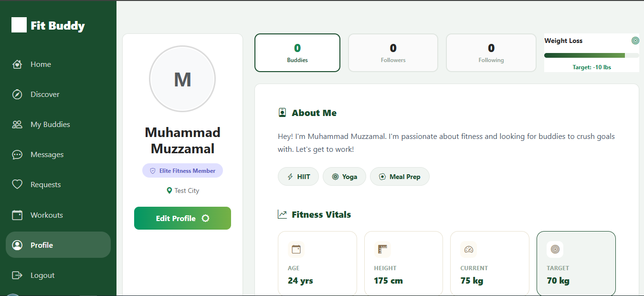Select the Target 70 kg vitals card
This screenshot has height=296, width=644.
[576, 264]
